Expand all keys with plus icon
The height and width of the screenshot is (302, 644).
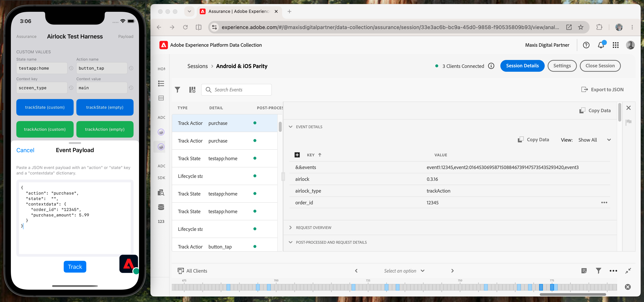(x=297, y=155)
